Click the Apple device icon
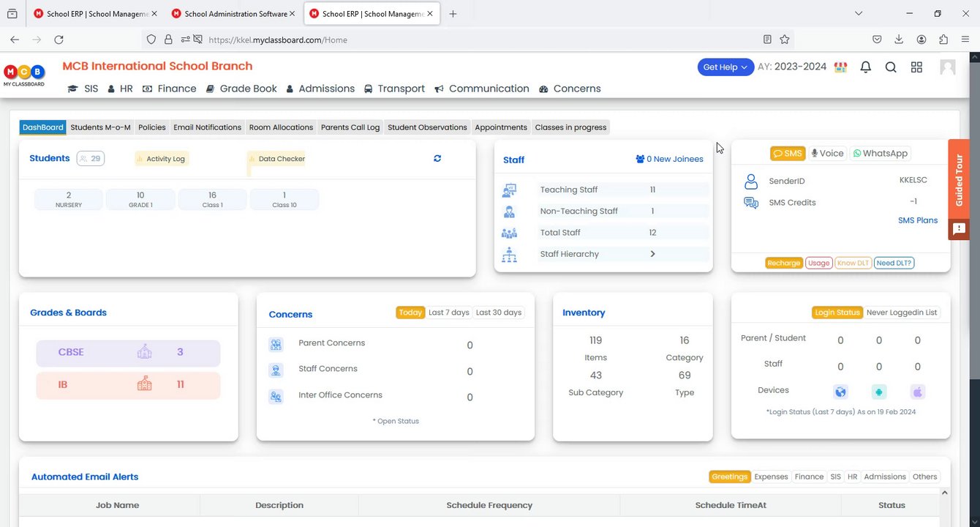Screen dimensions: 980x527 tap(918, 392)
